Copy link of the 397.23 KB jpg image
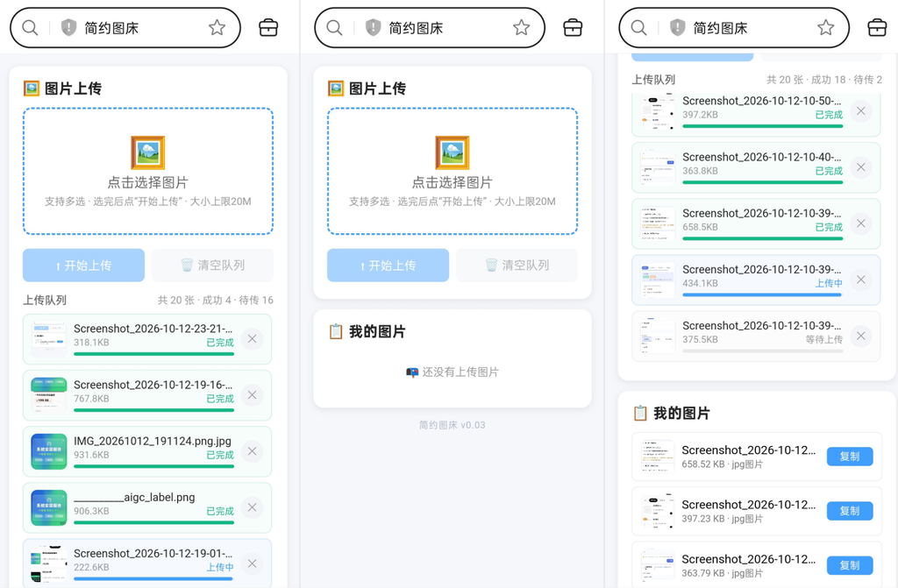898x588 pixels. (849, 511)
